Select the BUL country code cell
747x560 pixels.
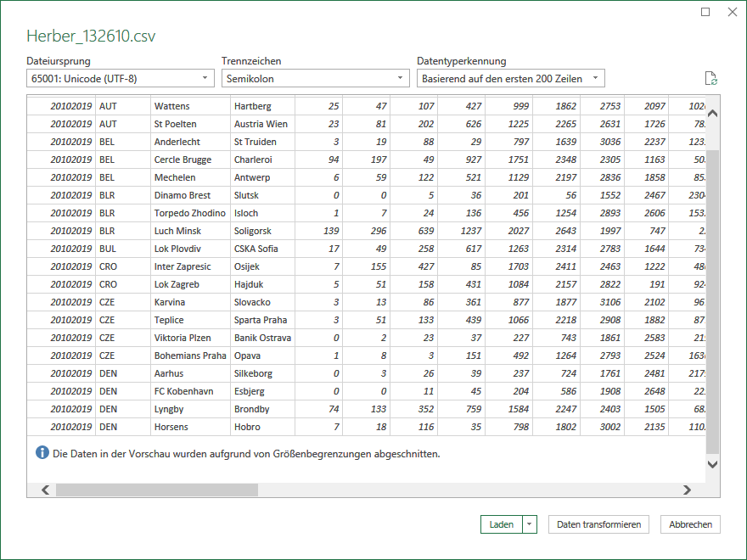click(123, 249)
